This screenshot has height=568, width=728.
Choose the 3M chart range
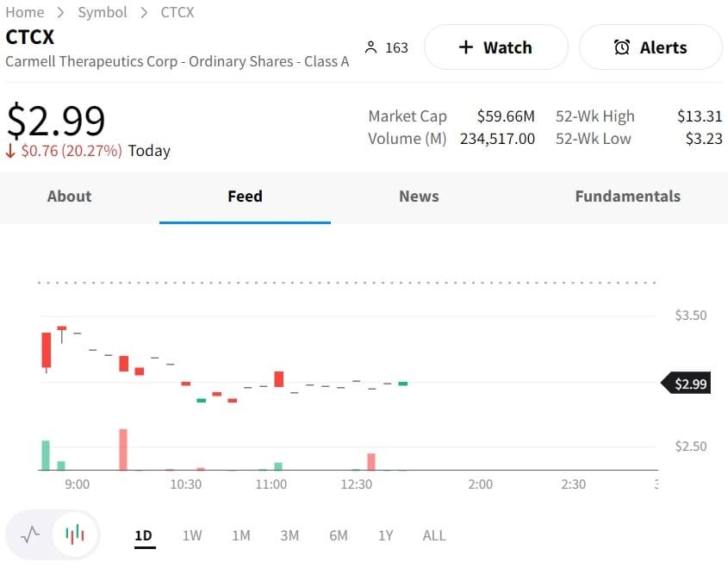click(289, 535)
